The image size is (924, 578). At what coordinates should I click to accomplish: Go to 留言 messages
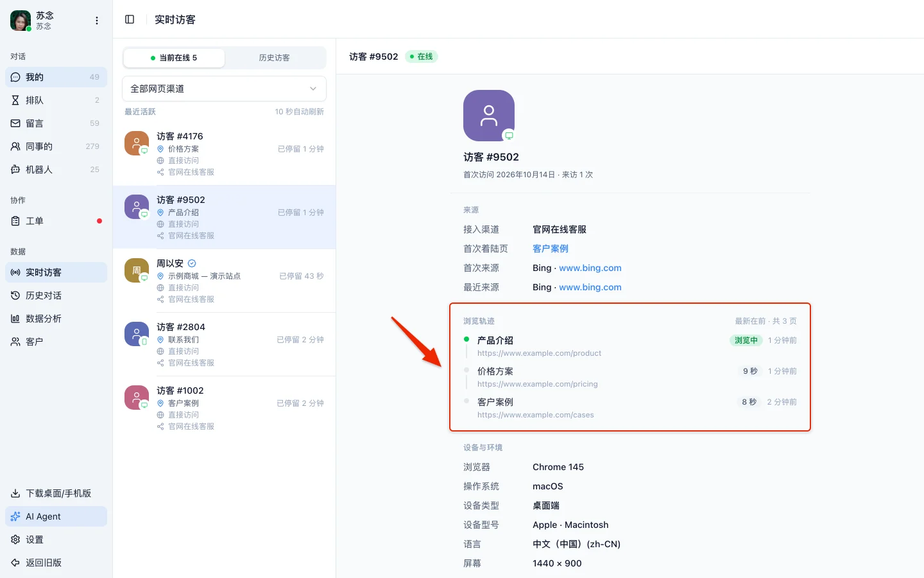(x=56, y=123)
